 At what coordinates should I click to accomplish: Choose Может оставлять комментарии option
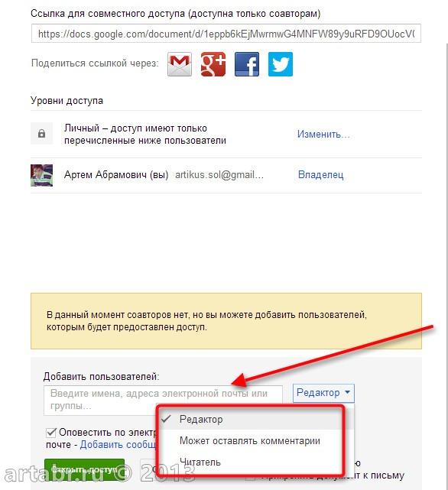[252, 440]
